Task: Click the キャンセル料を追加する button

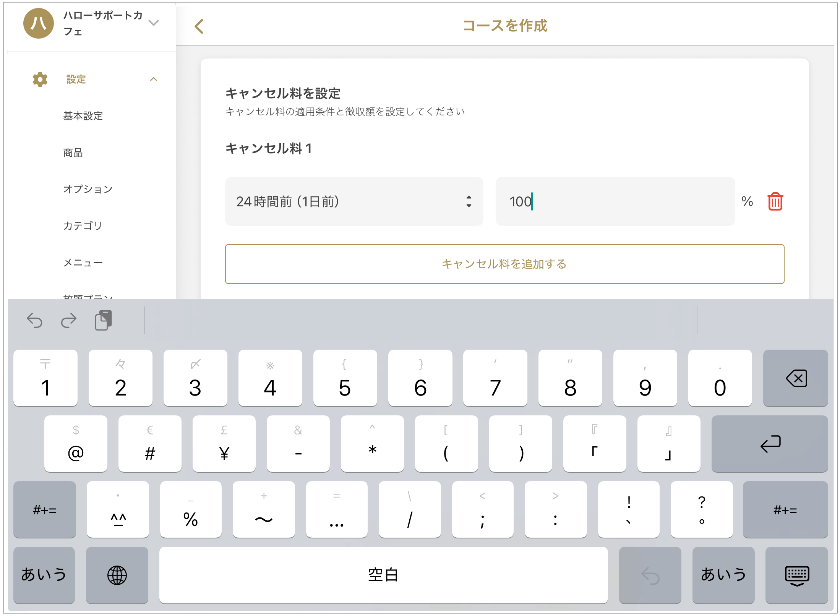Action: click(x=504, y=264)
